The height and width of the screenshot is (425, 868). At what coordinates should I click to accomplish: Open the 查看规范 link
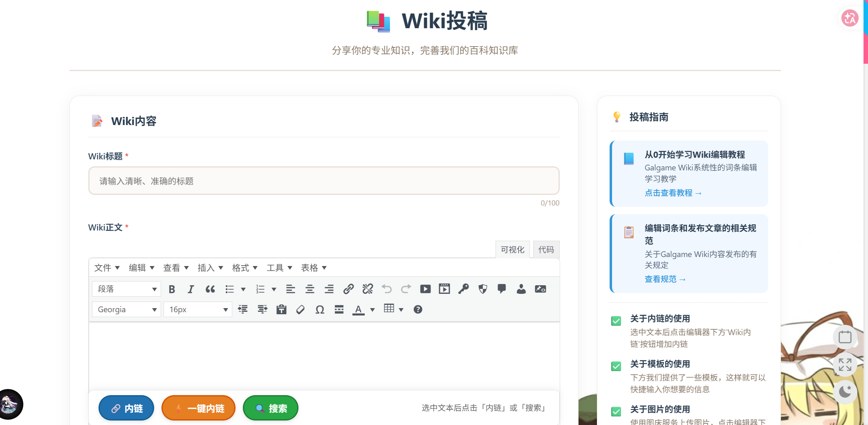coord(665,280)
